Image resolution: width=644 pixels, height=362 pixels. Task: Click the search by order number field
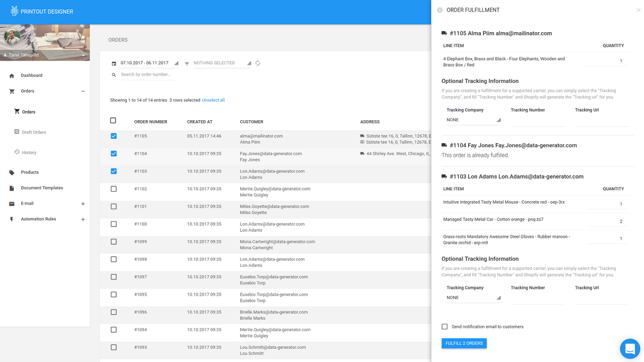coord(149,75)
